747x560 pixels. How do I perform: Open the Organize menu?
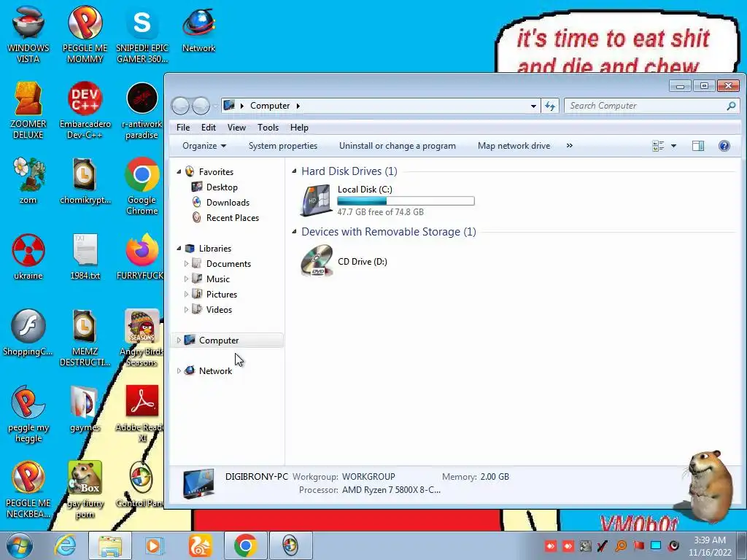[x=204, y=146]
